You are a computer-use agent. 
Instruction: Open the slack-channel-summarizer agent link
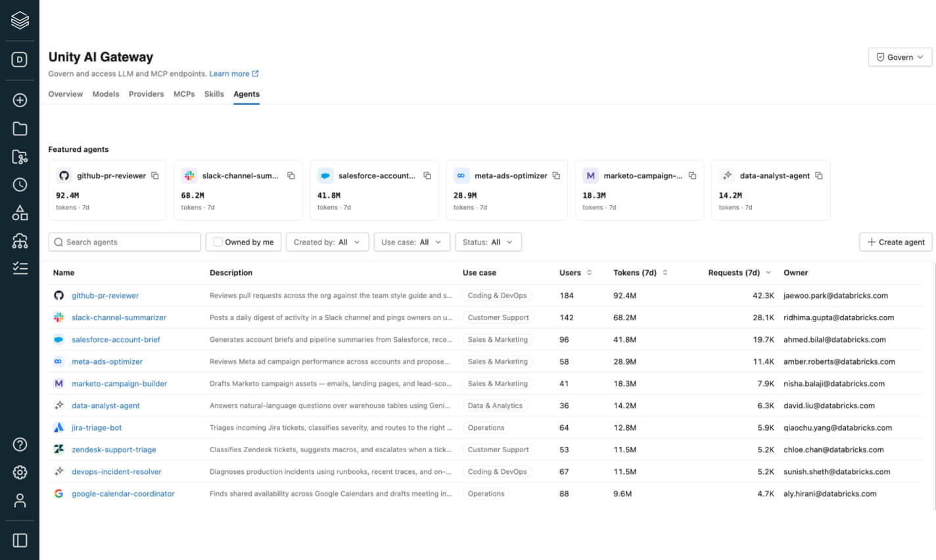[119, 317]
